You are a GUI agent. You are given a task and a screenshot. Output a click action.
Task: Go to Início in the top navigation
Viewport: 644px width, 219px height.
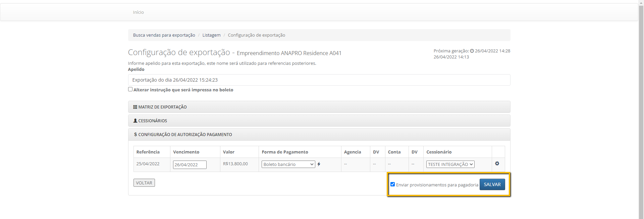tap(138, 12)
